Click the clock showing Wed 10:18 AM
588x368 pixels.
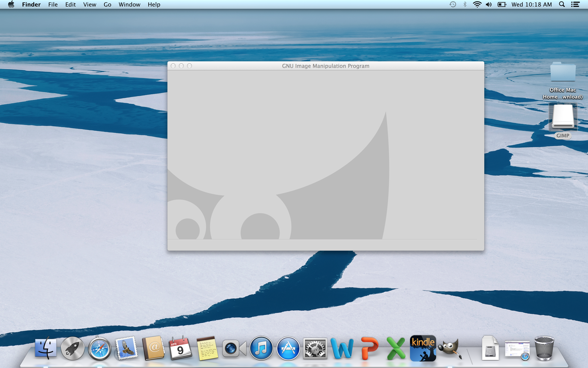tap(532, 4)
